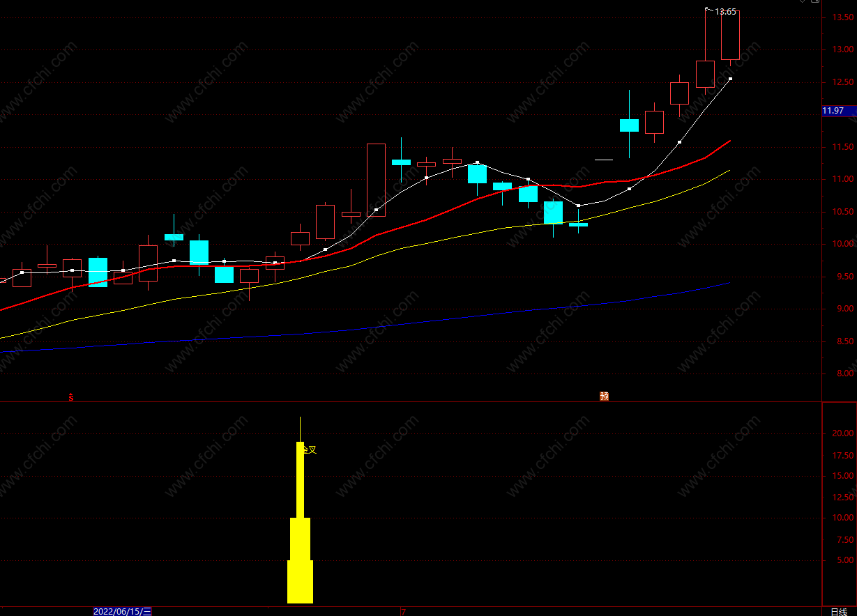857x616 pixels.
Task: Click the 20.00 indicator scale label
Action: 842,433
